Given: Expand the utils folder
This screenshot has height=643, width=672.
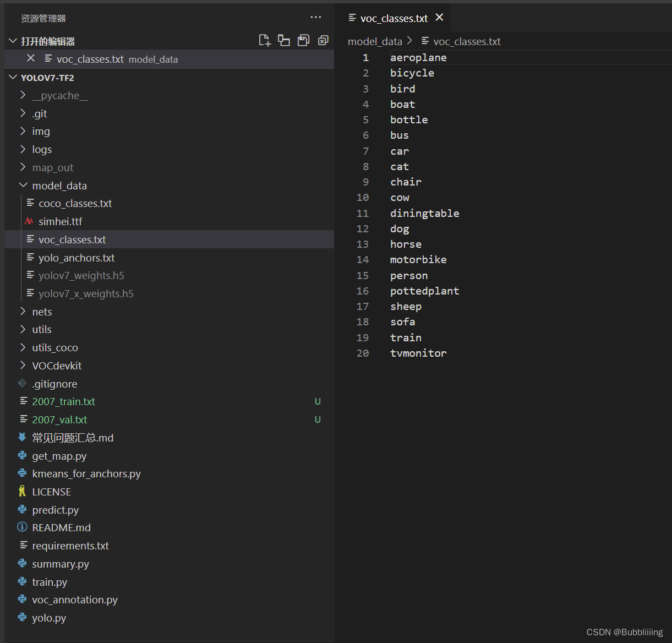Looking at the screenshot, I should pyautogui.click(x=23, y=329).
